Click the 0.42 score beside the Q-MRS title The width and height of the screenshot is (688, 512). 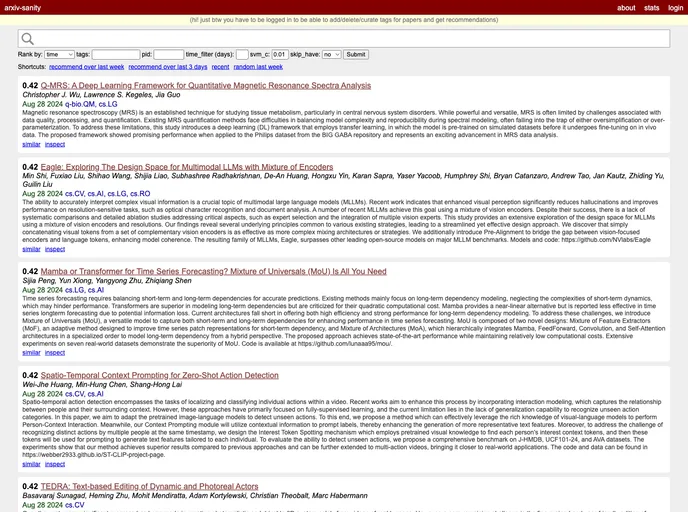pos(30,86)
